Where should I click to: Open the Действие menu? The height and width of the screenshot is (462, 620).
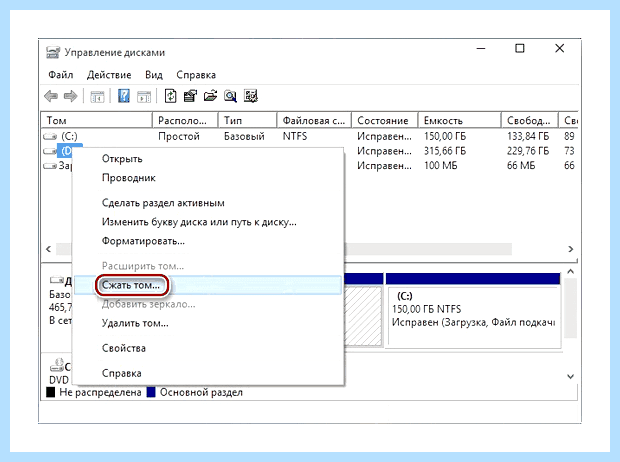click(x=109, y=75)
